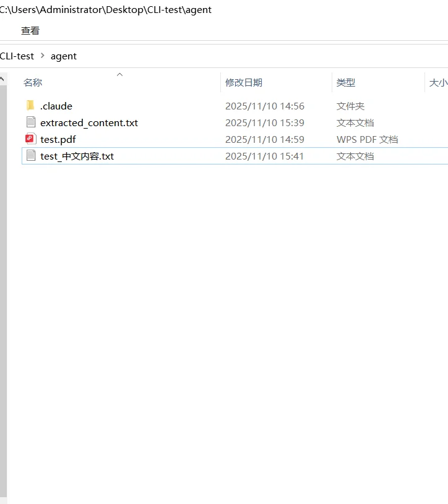Viewport: 448px width, 504px height.
Task: Select the test_中文内容.txt file icon
Action: 31,156
